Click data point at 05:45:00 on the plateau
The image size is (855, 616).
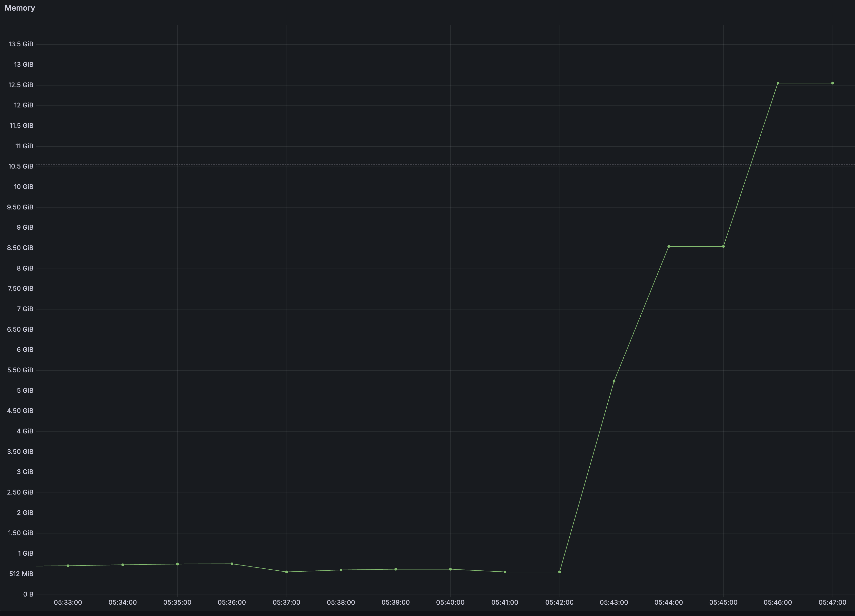click(x=723, y=247)
